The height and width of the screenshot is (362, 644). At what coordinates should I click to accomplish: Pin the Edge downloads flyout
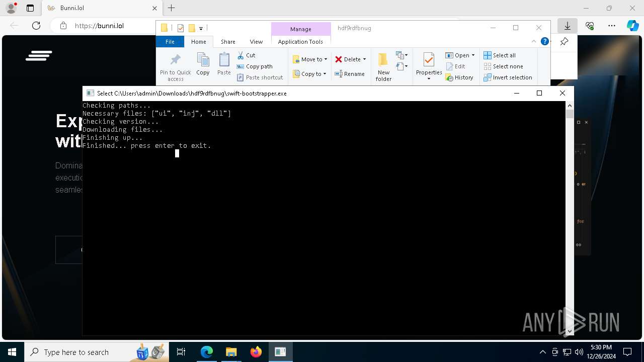(x=564, y=42)
